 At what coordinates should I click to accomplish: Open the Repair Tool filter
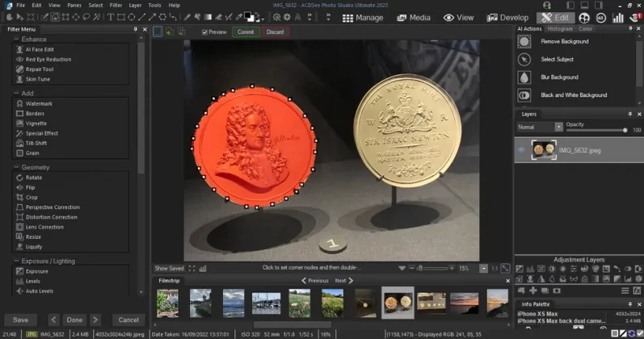click(39, 69)
